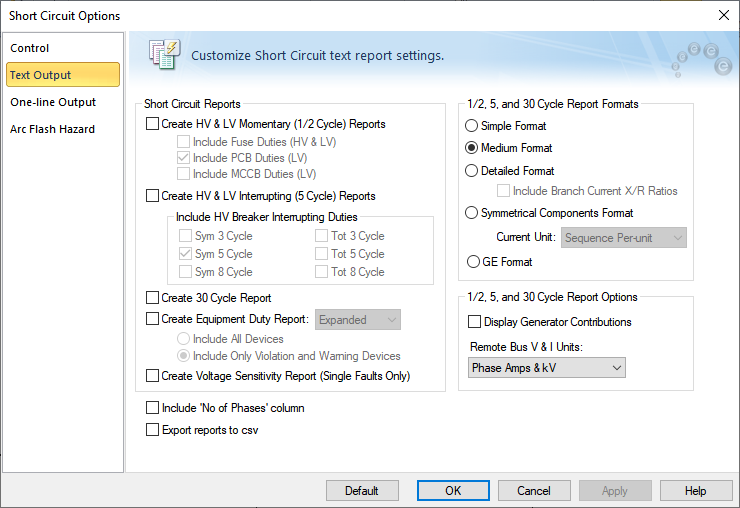The width and height of the screenshot is (740, 508).
Task: Select the Text Output page
Action: tap(40, 75)
